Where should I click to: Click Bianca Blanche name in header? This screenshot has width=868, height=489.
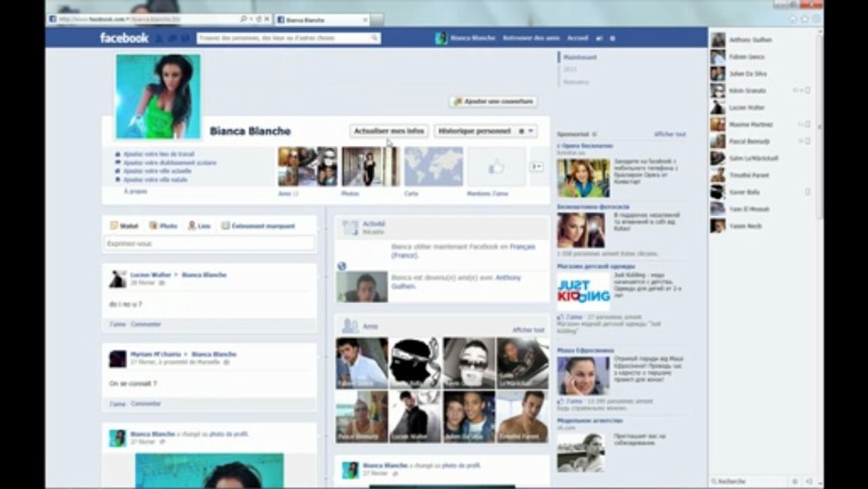click(473, 39)
